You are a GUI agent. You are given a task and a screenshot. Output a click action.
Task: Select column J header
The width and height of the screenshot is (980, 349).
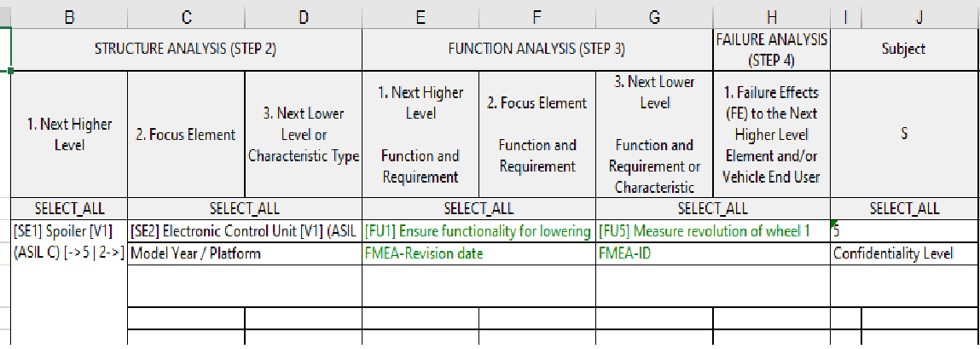[x=920, y=18]
